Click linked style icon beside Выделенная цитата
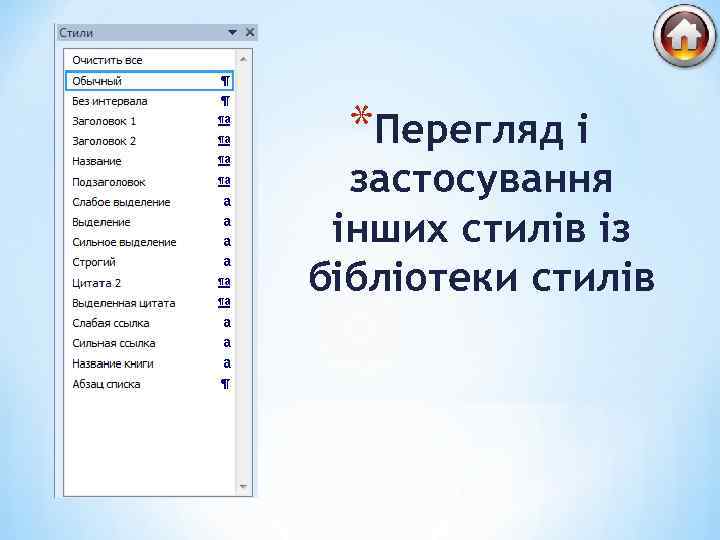 (x=224, y=303)
